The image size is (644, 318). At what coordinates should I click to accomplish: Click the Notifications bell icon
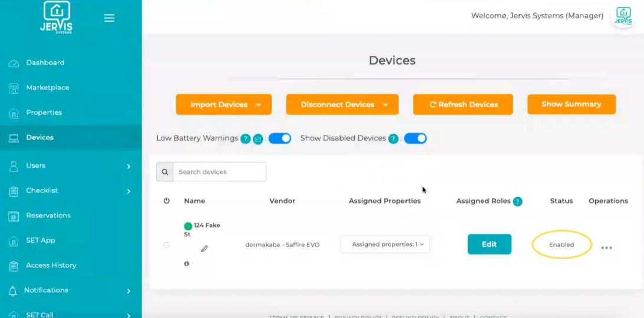pyautogui.click(x=13, y=291)
